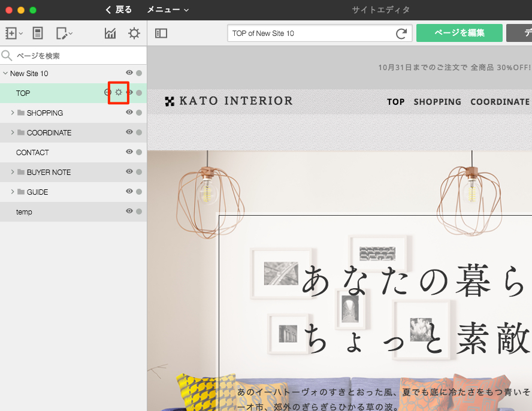Toggle visibility eye for GUIDE
Image resolution: width=532 pixels, height=411 pixels.
pyautogui.click(x=129, y=191)
